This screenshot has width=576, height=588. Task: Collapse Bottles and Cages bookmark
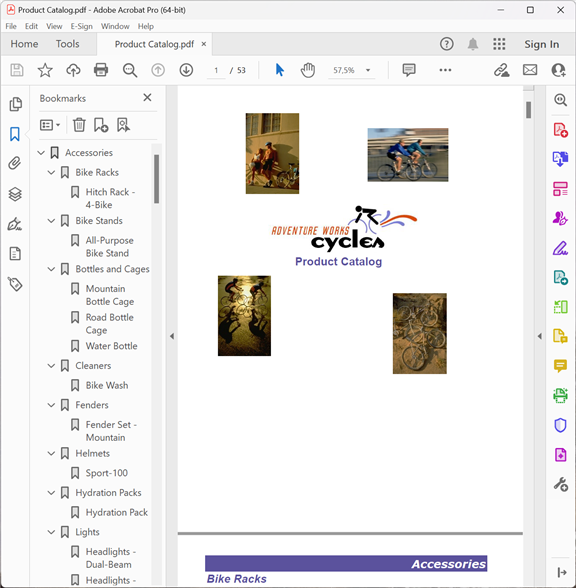click(51, 269)
